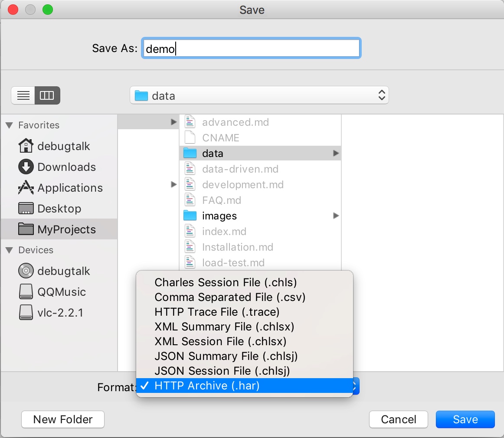Expand the images folder arrow
Image resolution: width=504 pixels, height=438 pixels.
(x=335, y=216)
